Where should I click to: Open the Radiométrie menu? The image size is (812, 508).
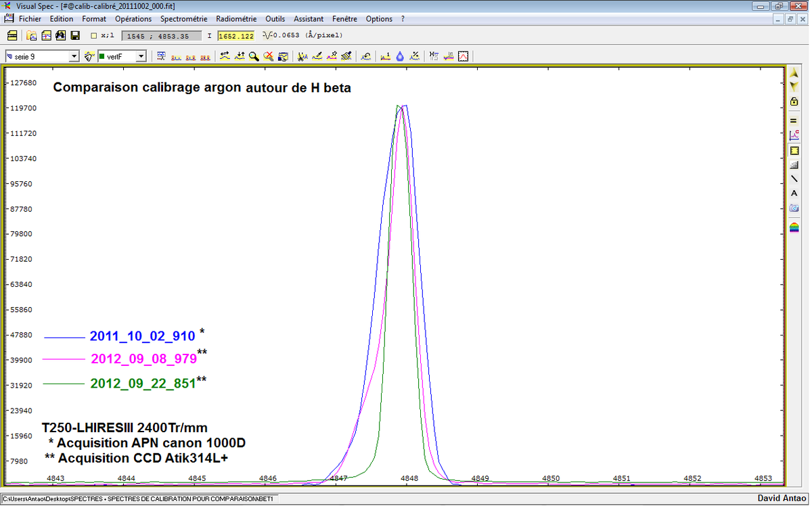236,19
